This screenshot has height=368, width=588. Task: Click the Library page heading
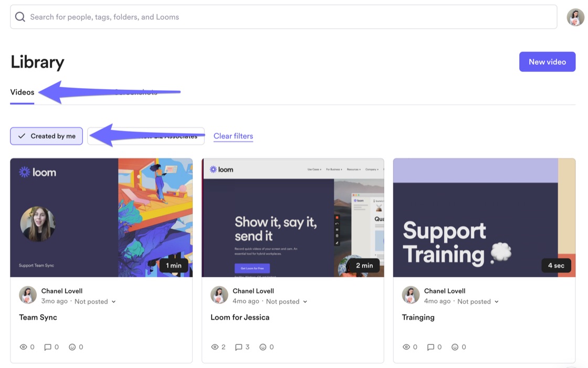pyautogui.click(x=37, y=62)
